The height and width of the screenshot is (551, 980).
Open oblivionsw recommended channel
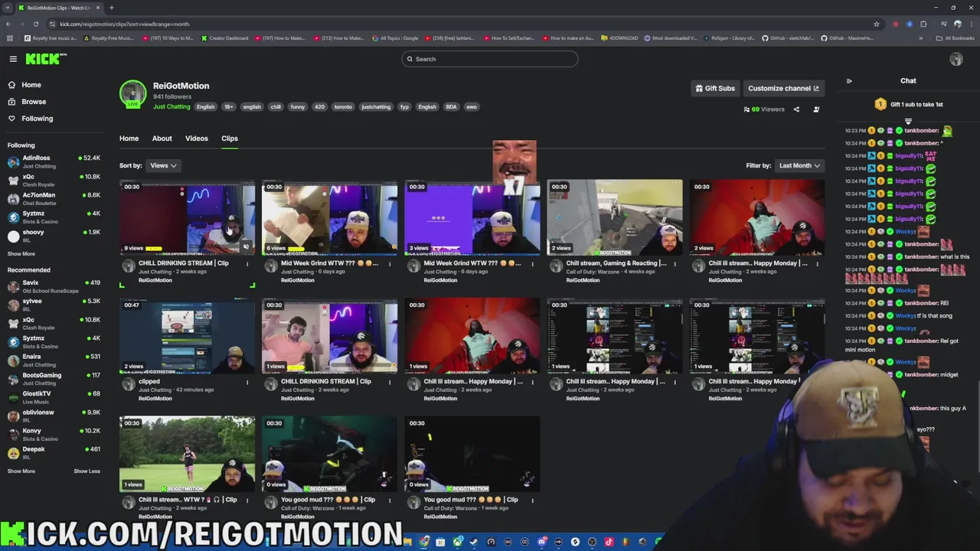[54, 416]
